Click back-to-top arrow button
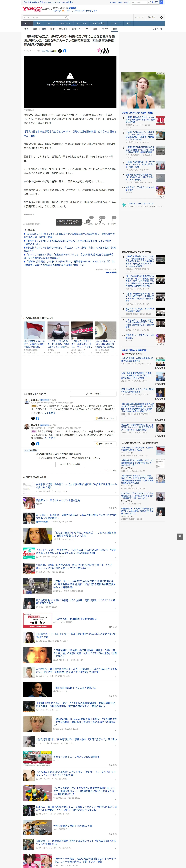186x868 pixels. point(180,536)
